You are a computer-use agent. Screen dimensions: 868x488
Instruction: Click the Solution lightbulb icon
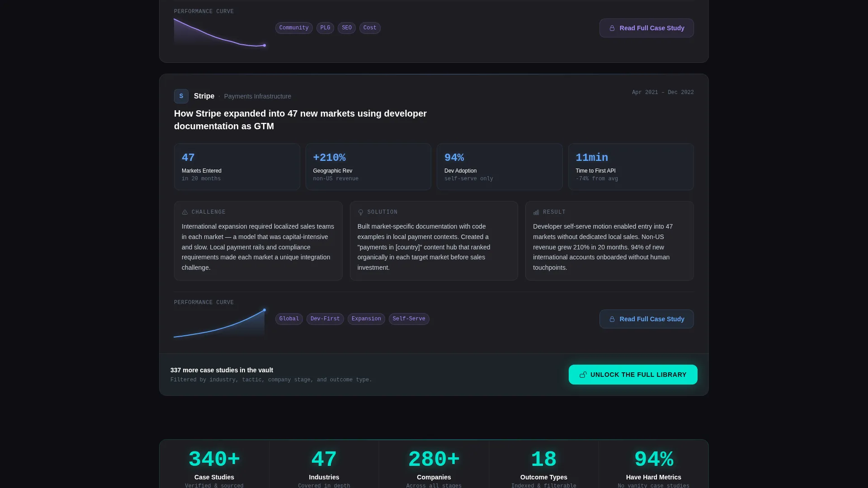coord(361,212)
